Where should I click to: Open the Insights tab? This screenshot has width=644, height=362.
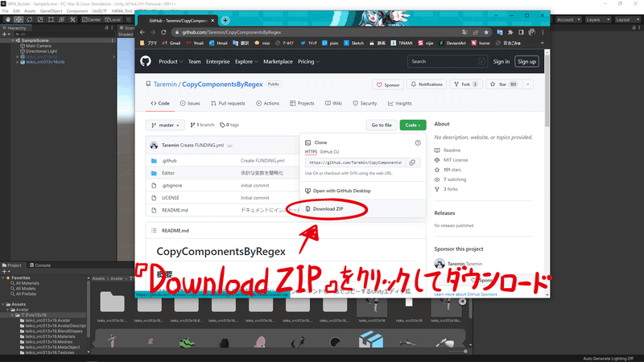click(399, 104)
